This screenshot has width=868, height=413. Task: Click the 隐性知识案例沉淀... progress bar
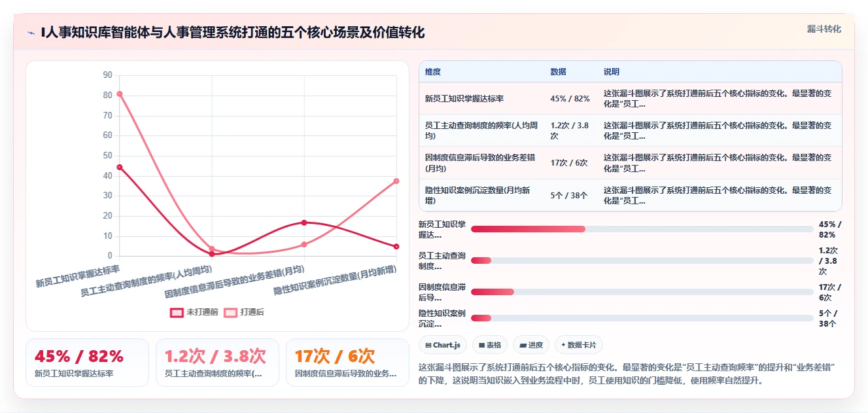tap(642, 318)
